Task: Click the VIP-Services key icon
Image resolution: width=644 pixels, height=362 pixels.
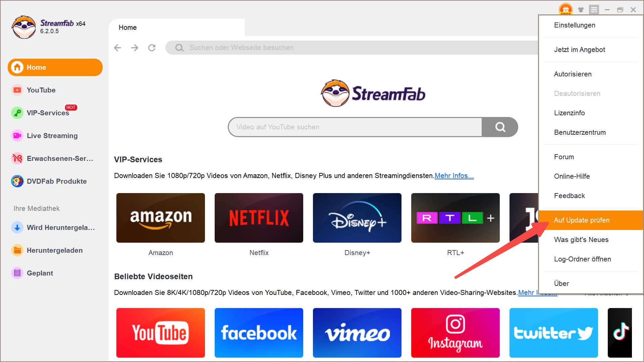Action: tap(17, 113)
